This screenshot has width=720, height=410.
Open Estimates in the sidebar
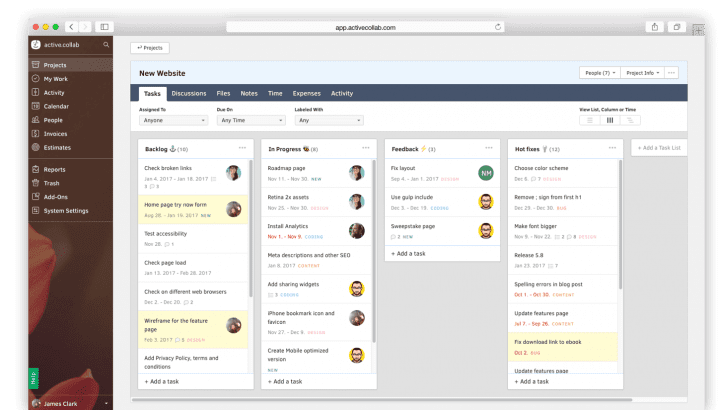[x=56, y=147]
